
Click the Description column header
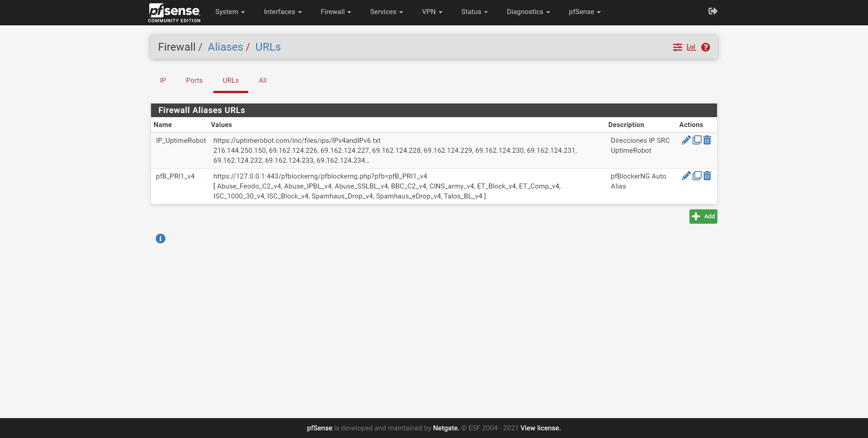(626, 125)
